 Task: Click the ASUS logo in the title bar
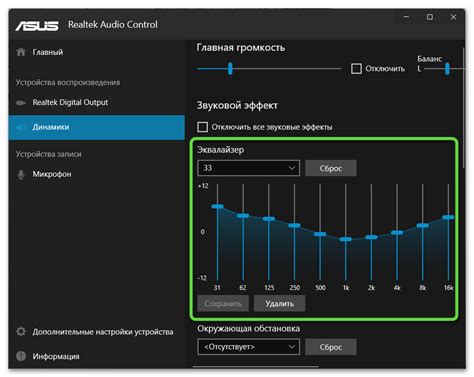(x=37, y=25)
